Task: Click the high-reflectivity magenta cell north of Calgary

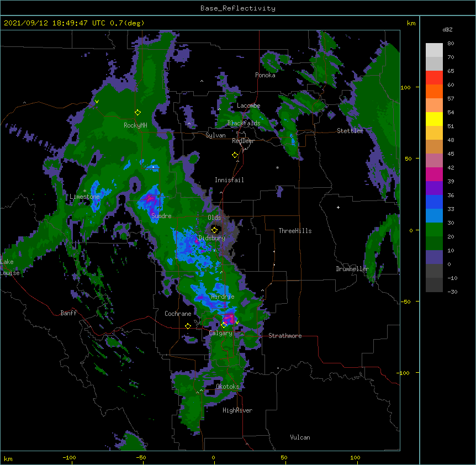Action: pyautogui.click(x=229, y=319)
